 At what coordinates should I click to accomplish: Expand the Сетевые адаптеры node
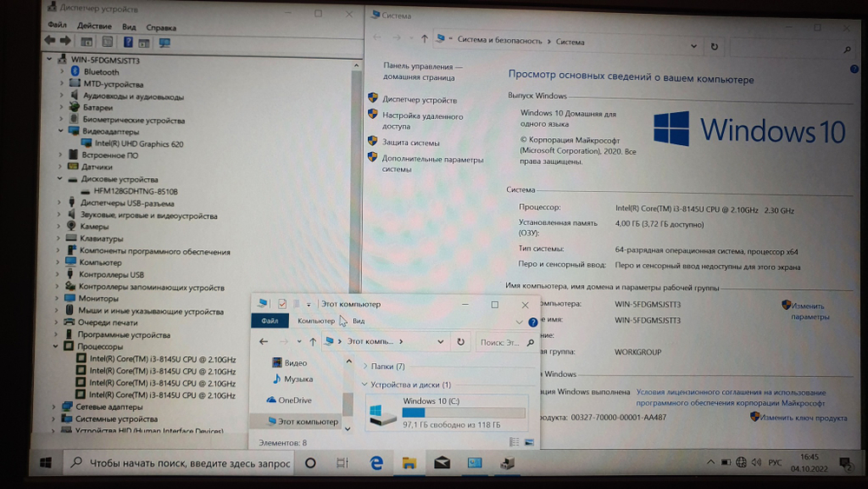[x=54, y=407]
